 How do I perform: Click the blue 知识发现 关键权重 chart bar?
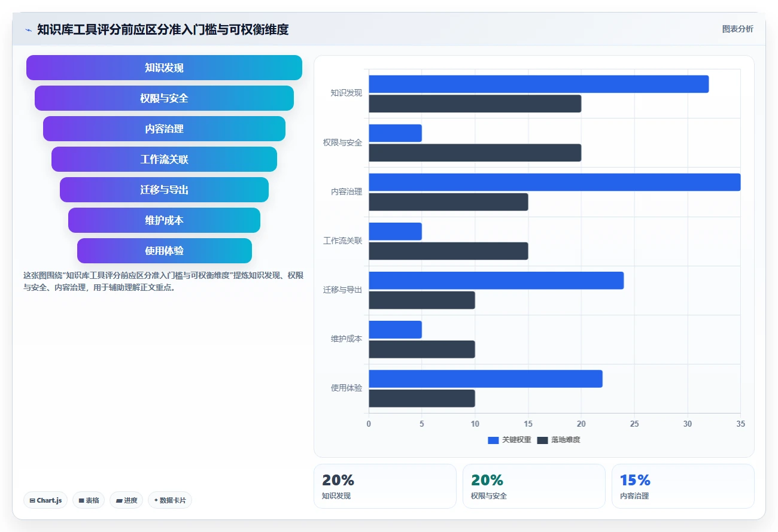(x=539, y=84)
